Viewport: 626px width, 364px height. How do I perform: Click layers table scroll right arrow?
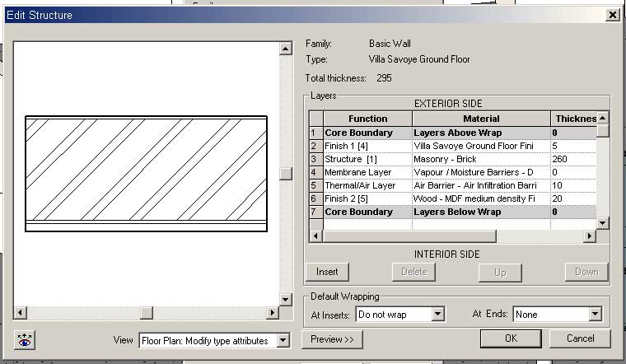[590, 236]
